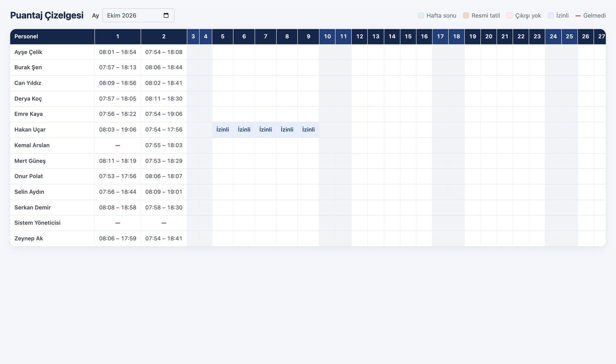
Task: Click Selin Aydın's 08:09 – 19:01 entry
Action: point(164,192)
